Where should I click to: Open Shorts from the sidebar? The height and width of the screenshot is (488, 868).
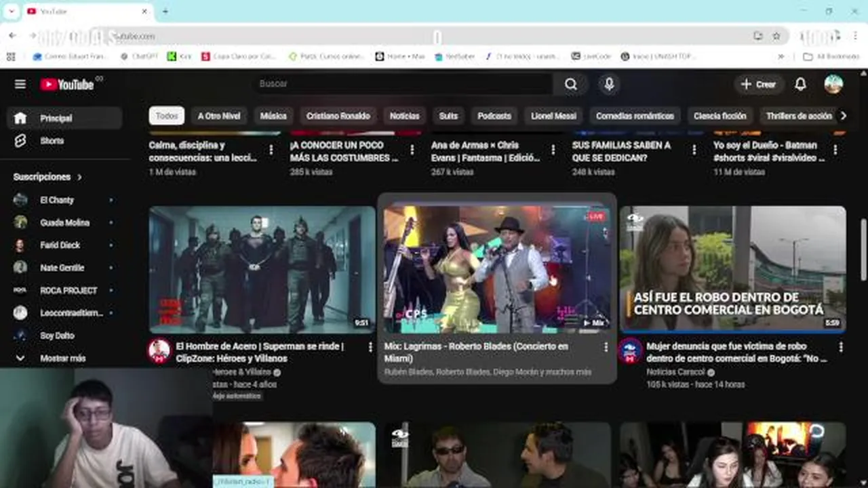pyautogui.click(x=64, y=141)
